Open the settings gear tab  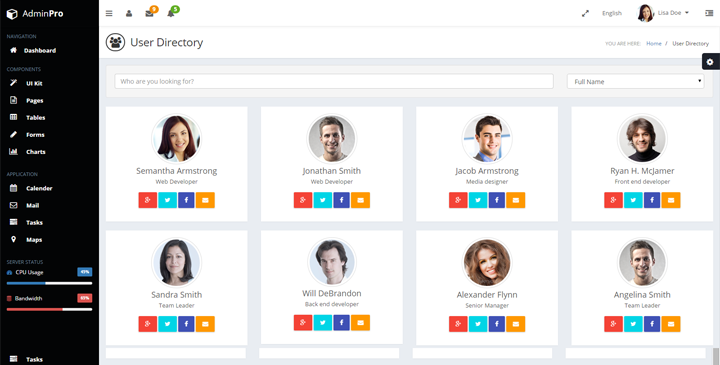coord(710,62)
